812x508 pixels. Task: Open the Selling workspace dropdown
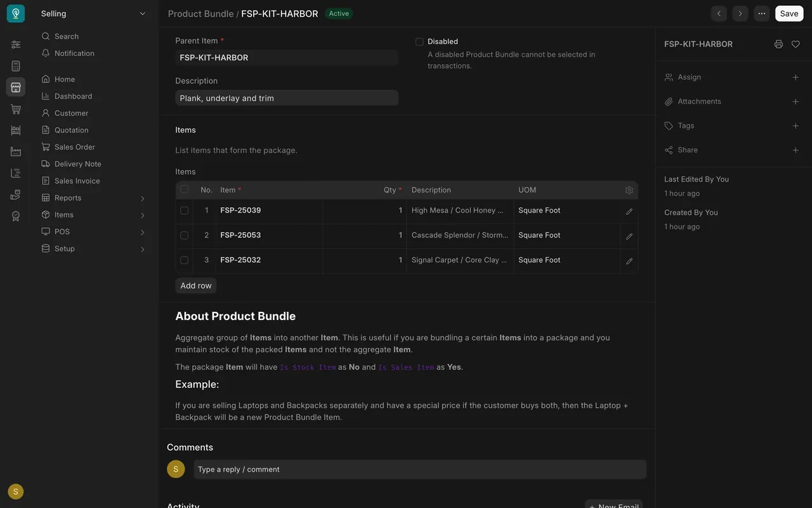pyautogui.click(x=93, y=13)
